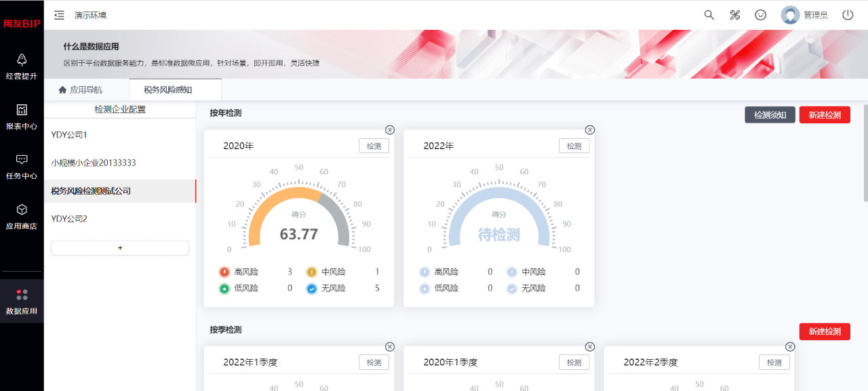Add a company with the plus button

[x=120, y=248]
